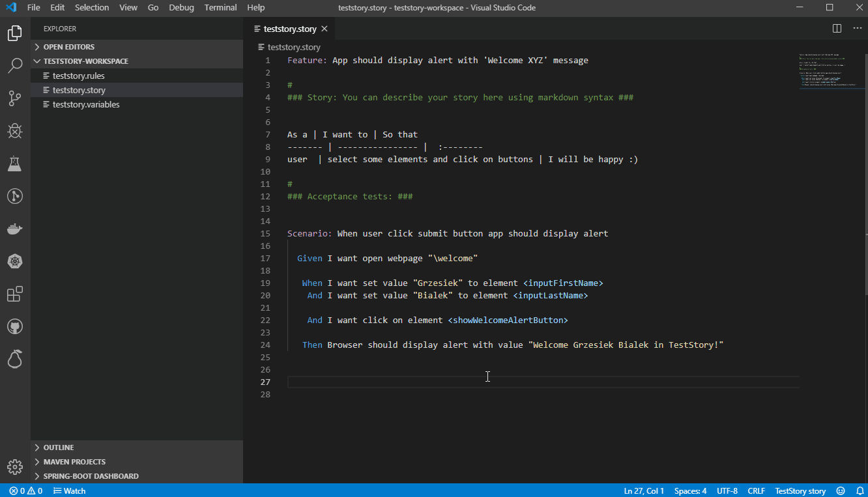Click Scenario: keyword on line 15
This screenshot has width=868, height=497.
pos(310,233)
